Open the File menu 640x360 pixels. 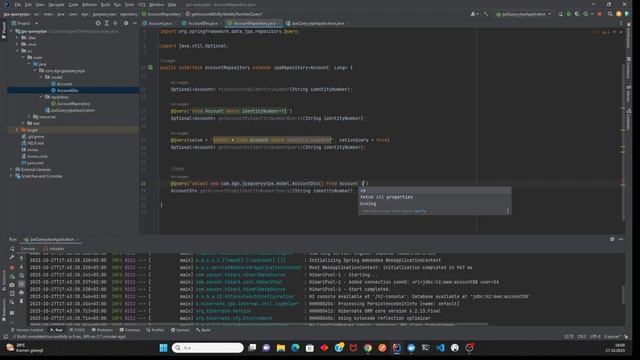click(18, 4)
